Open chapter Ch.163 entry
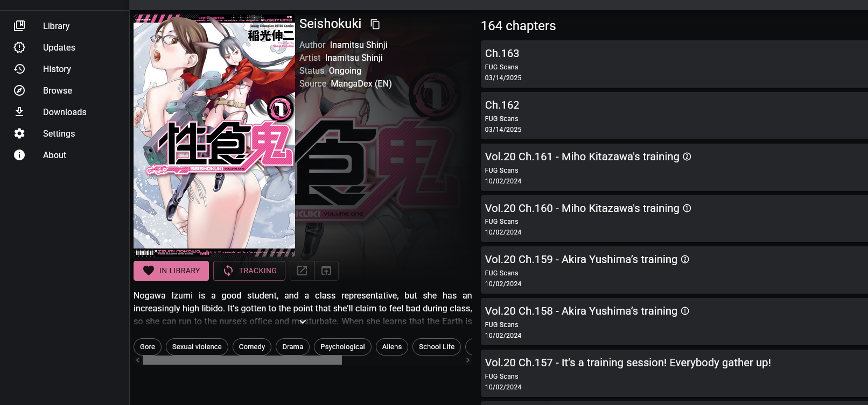 pos(674,64)
